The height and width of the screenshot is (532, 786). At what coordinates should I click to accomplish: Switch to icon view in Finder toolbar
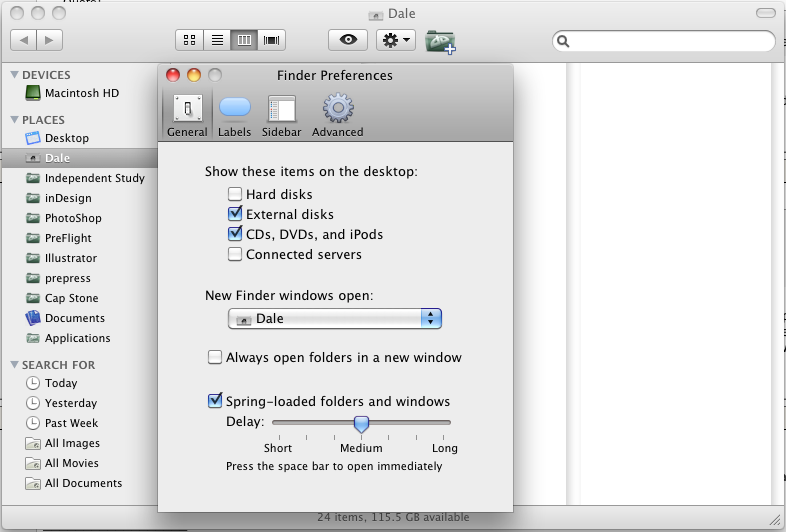tap(189, 40)
